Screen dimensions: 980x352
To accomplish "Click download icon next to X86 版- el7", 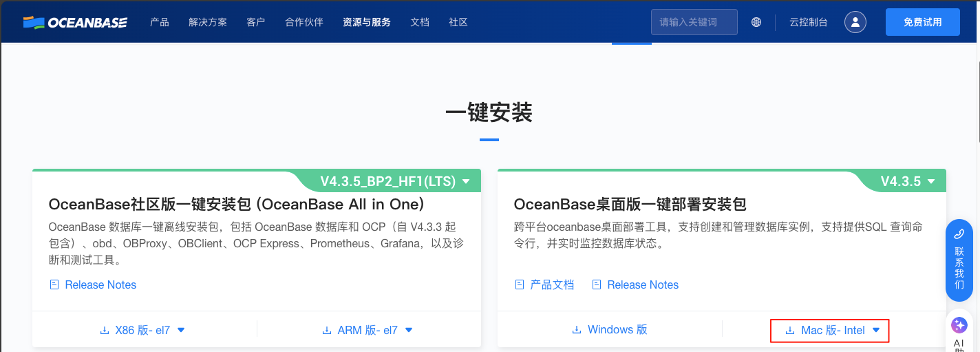I will [105, 331].
